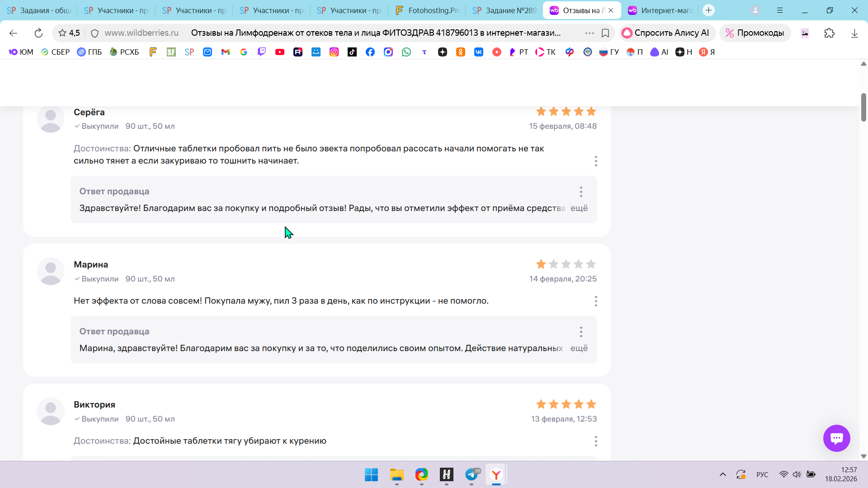Expand seller reply to Марина with ещё

579,348
